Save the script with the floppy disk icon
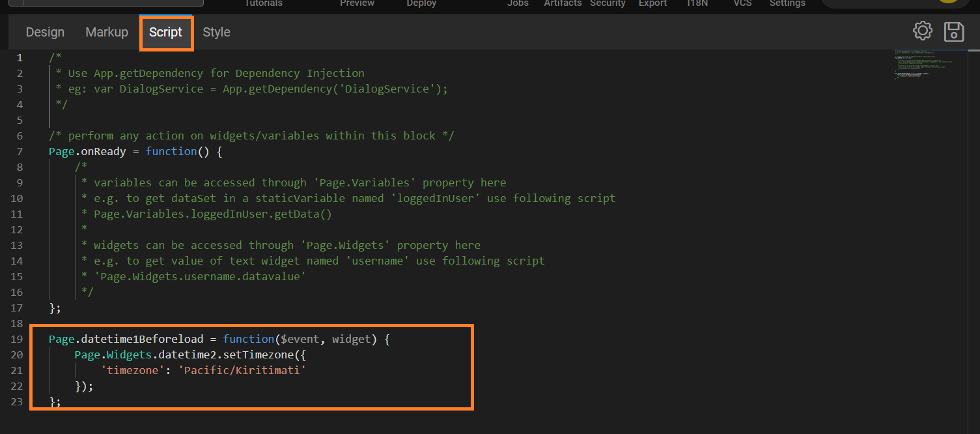Image resolution: width=980 pixels, height=434 pixels. pyautogui.click(x=953, y=30)
